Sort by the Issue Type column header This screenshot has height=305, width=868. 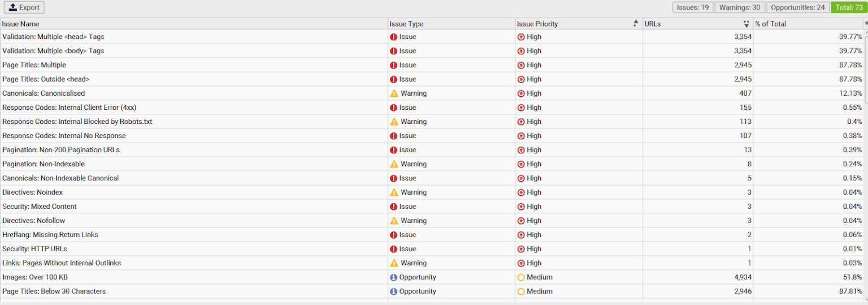pyautogui.click(x=406, y=24)
